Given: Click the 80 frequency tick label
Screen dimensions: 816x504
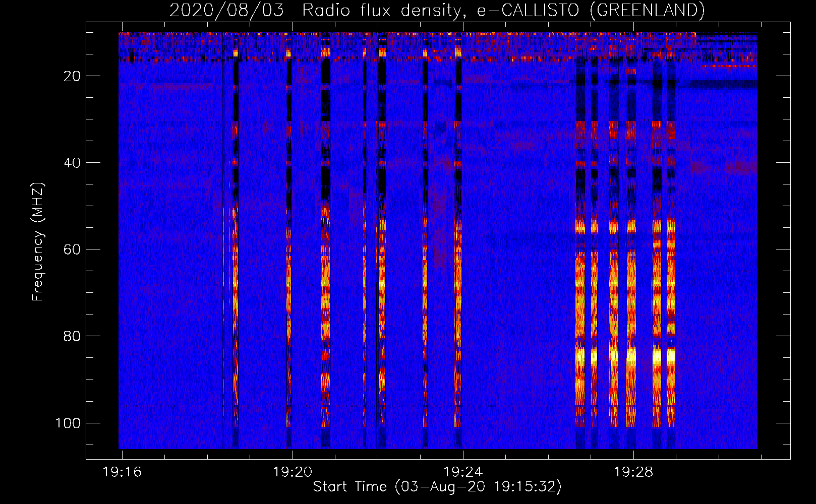Looking at the screenshot, I should click(x=72, y=336).
